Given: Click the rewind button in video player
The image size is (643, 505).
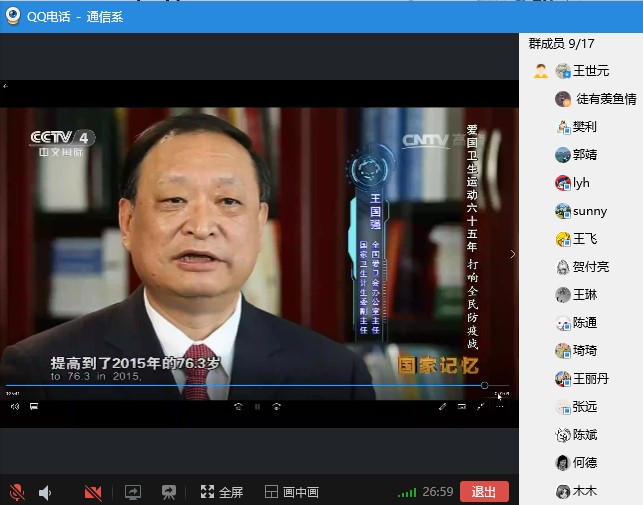Looking at the screenshot, I should tap(238, 407).
